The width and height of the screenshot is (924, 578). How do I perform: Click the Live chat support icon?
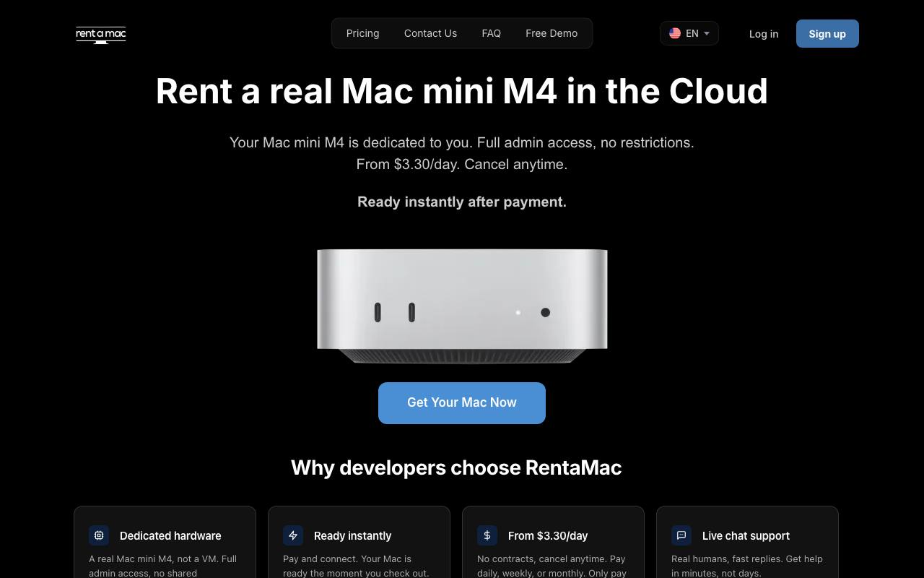pyautogui.click(x=681, y=535)
